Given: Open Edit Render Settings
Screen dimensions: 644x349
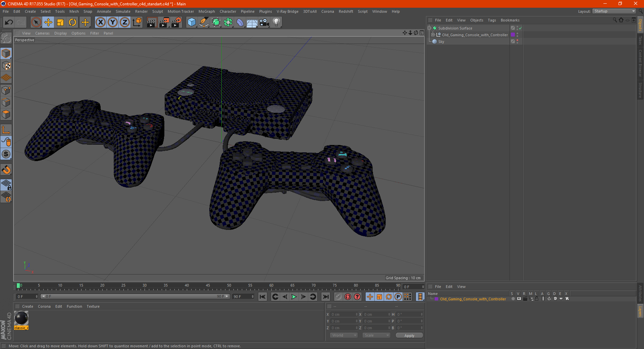Looking at the screenshot, I should click(x=176, y=22).
